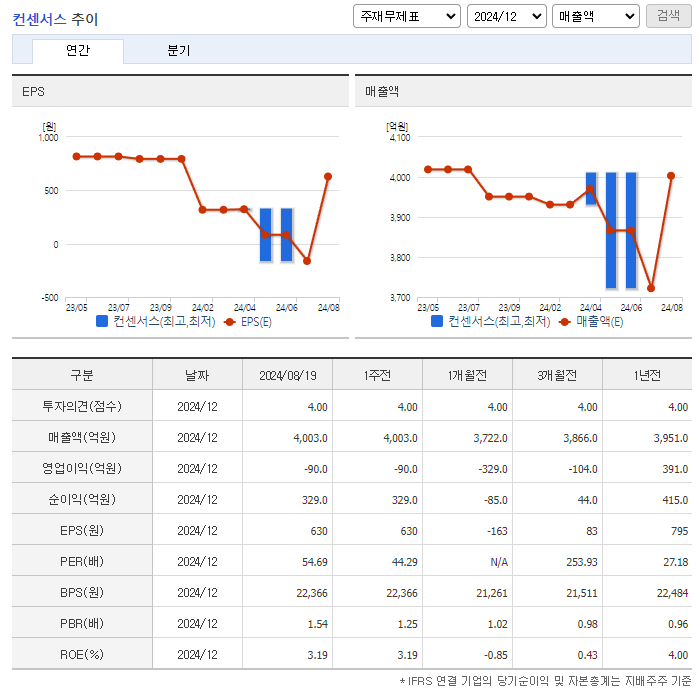This screenshot has height=694, width=700.
Task: Click the 검색 button
Action: [x=668, y=16]
